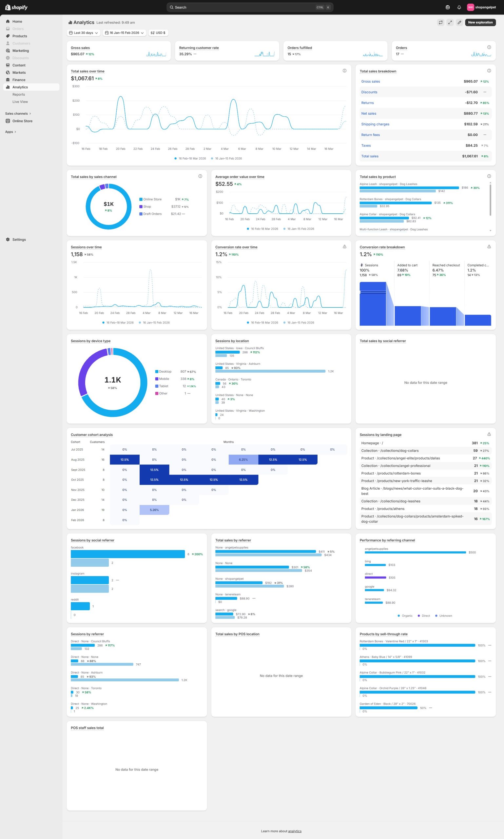Viewport: 504px width, 839px height.
Task: Toggle the 16 Feb–18 Mar 2026 legend in Total sales
Action: (190, 158)
